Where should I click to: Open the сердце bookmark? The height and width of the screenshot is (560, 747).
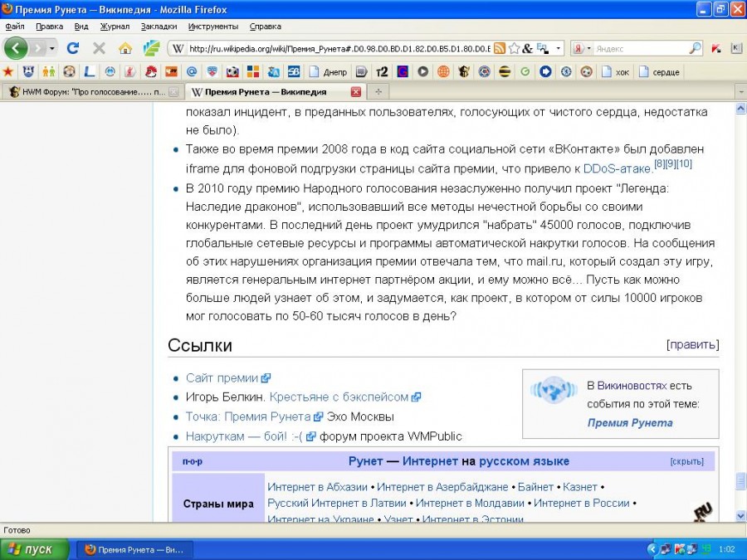[x=659, y=72]
